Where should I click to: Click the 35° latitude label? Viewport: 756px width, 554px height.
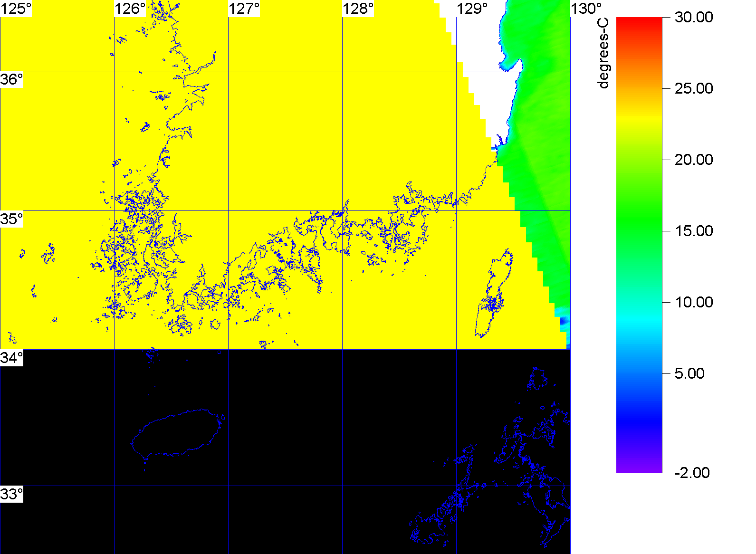coord(12,219)
